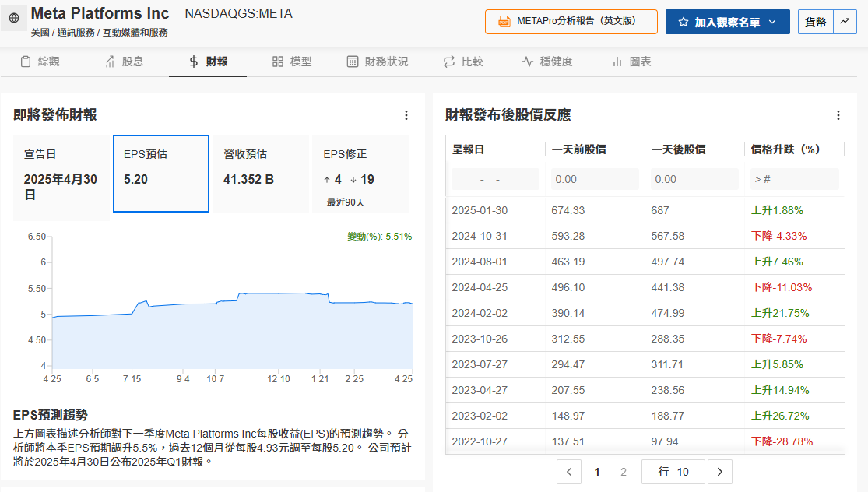
Task: Click the 674.33 price cell
Action: [x=568, y=210]
